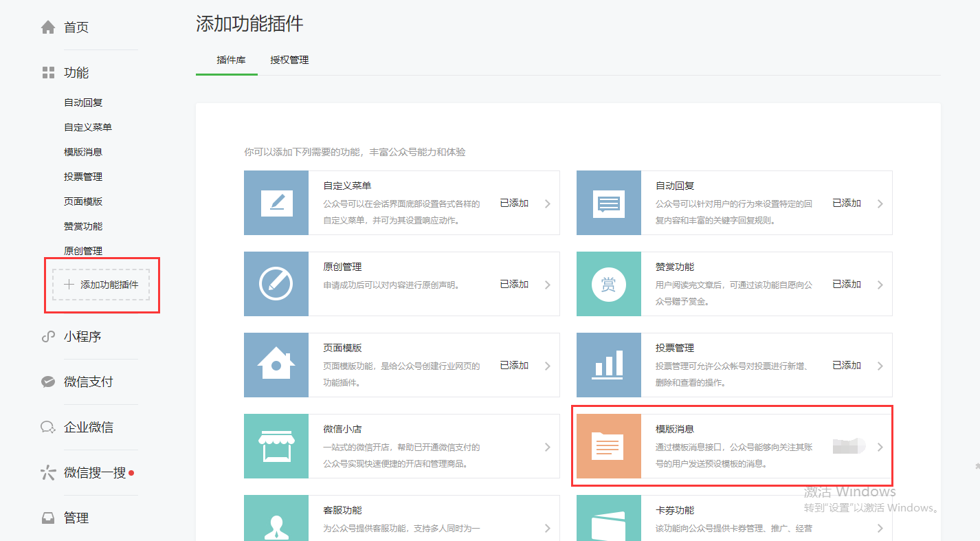Expand the 原创管理 card chevron

548,285
